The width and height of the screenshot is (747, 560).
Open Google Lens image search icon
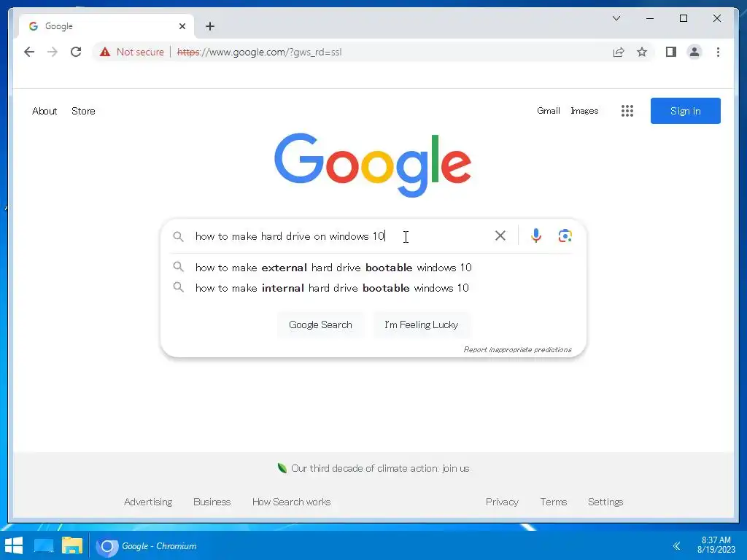[x=565, y=236]
